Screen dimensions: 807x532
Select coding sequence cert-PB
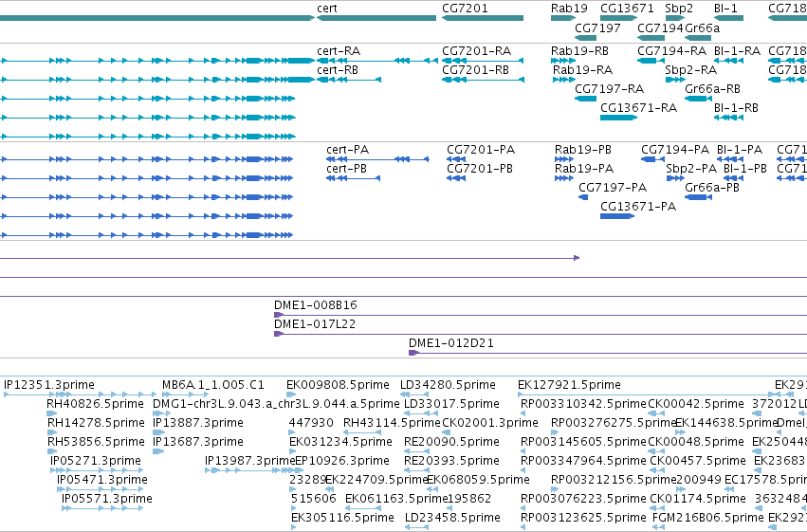tap(353, 178)
